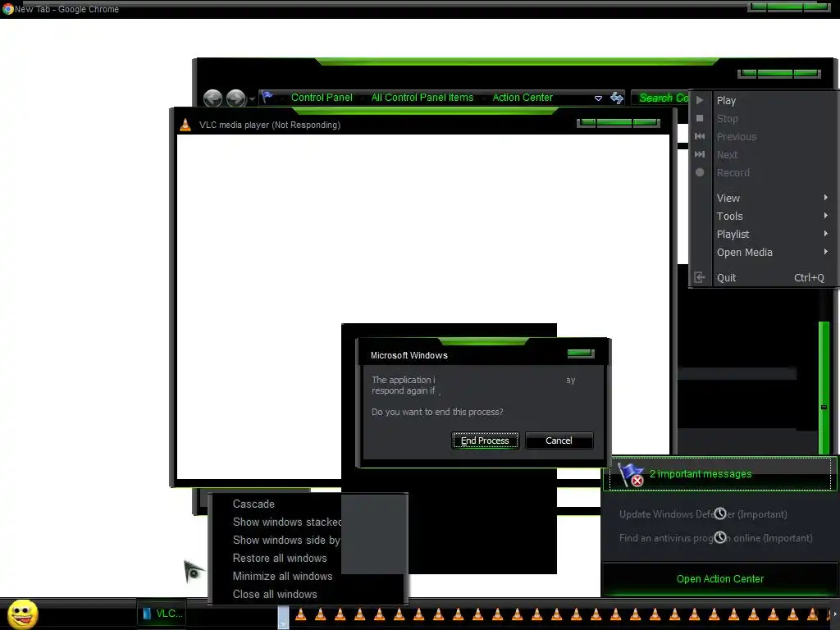Click '2 important messages' header
This screenshot has height=630, width=840.
(x=701, y=474)
